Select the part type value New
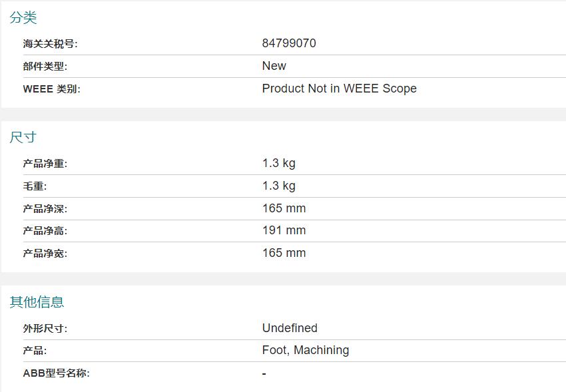This screenshot has width=566, height=392. (274, 66)
